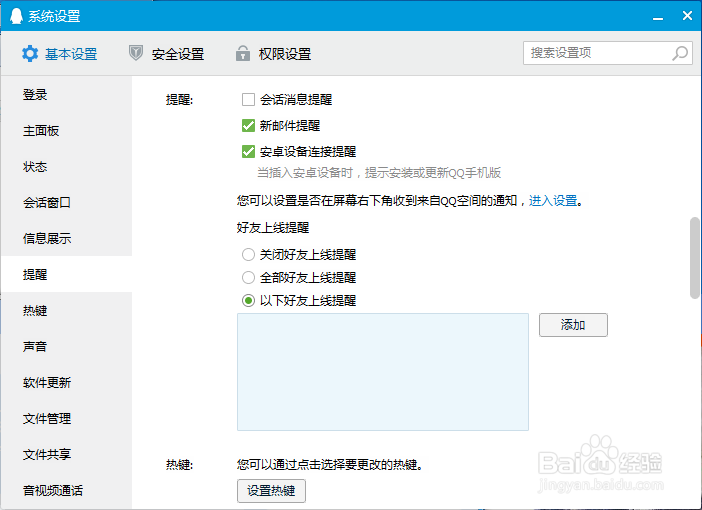Open the 进入设置 link
The height and width of the screenshot is (510, 702).
tap(553, 200)
